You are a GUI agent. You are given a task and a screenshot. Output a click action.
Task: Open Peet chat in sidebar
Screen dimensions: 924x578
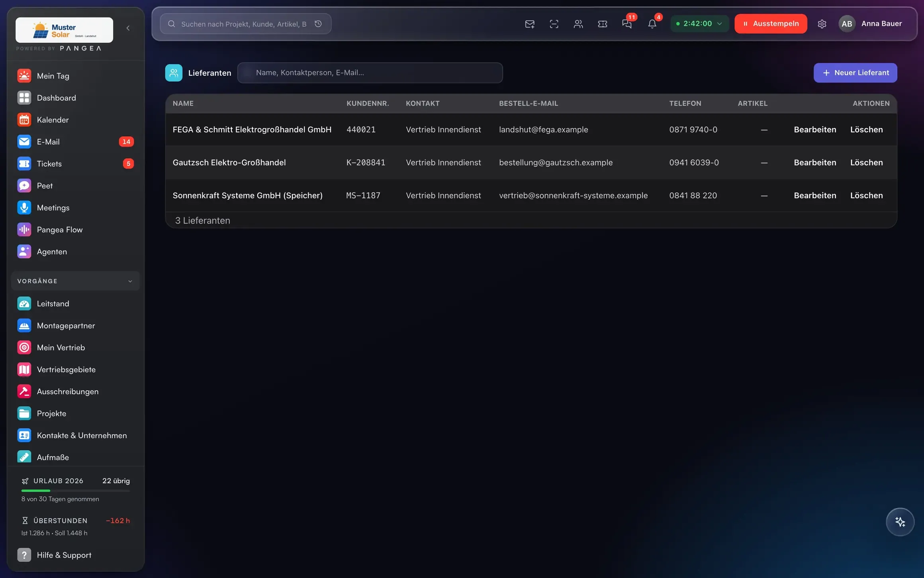click(75, 185)
